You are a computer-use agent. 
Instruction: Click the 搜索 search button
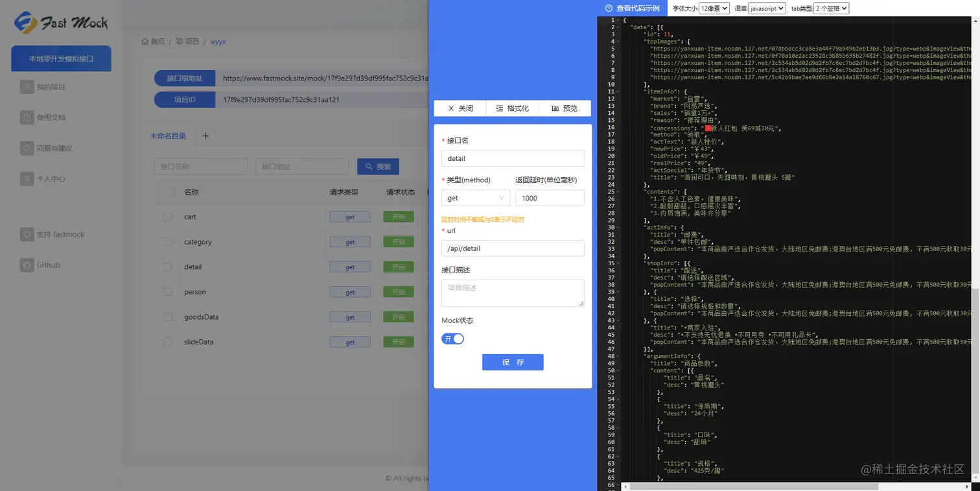[378, 167]
